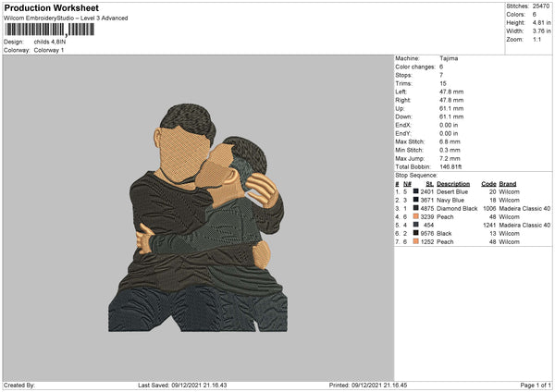Click the Stitches value 25470

[x=541, y=6]
